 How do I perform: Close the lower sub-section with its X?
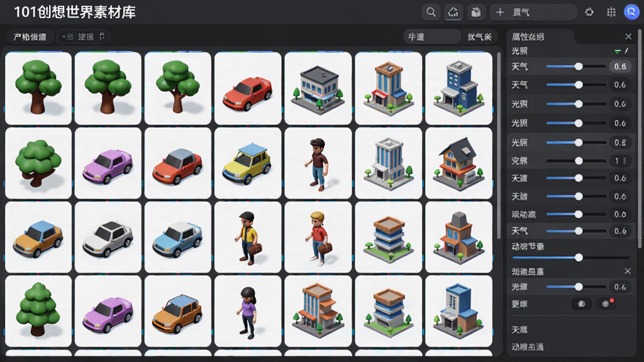[628, 271]
